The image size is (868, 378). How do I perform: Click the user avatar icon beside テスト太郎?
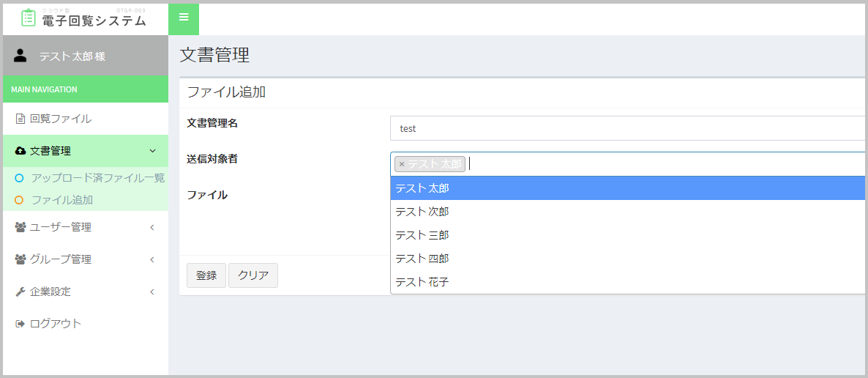click(20, 56)
